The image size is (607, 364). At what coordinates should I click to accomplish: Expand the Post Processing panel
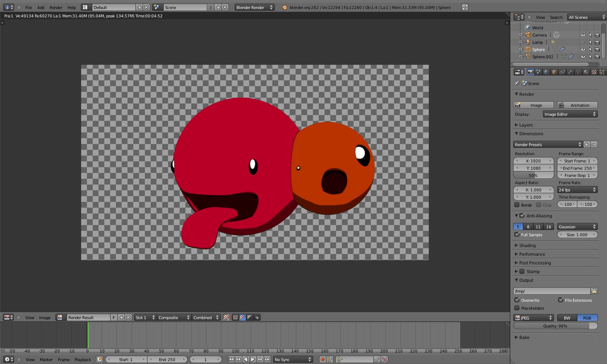click(x=516, y=263)
